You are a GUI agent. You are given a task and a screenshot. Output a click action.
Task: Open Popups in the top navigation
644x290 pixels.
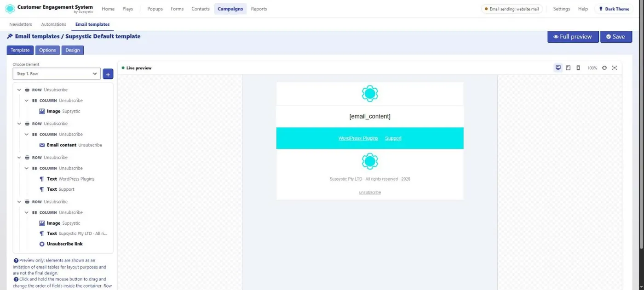tap(155, 9)
